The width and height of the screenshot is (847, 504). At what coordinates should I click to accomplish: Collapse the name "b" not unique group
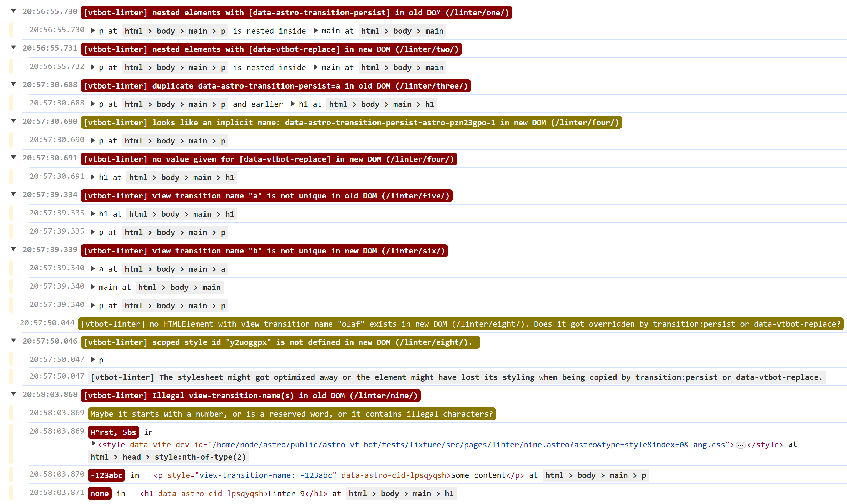pos(14,249)
